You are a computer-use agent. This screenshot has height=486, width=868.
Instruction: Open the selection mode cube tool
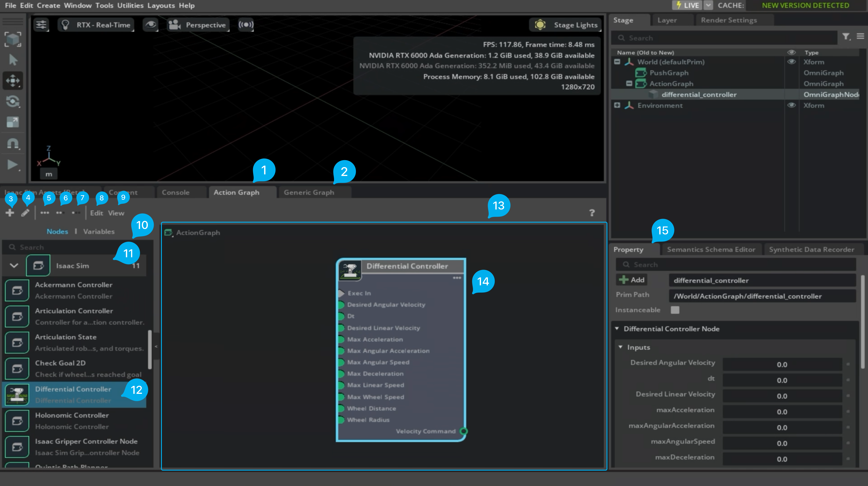tap(13, 39)
